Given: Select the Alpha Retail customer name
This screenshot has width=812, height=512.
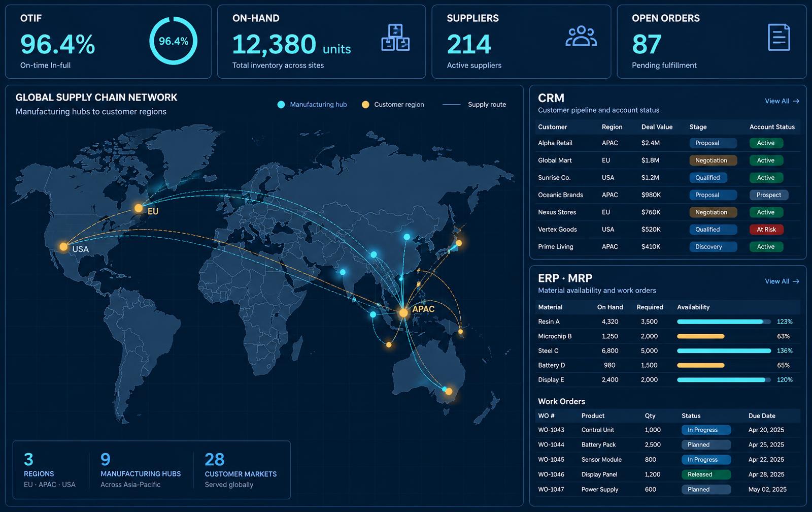Looking at the screenshot, I should click(x=555, y=143).
